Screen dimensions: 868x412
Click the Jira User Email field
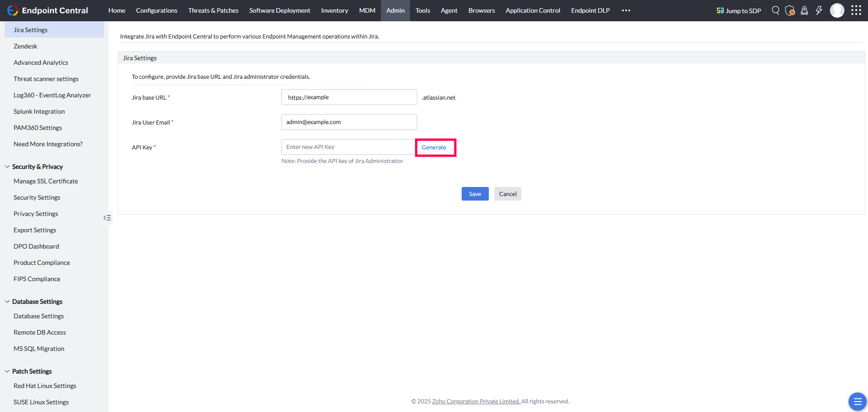(x=349, y=122)
